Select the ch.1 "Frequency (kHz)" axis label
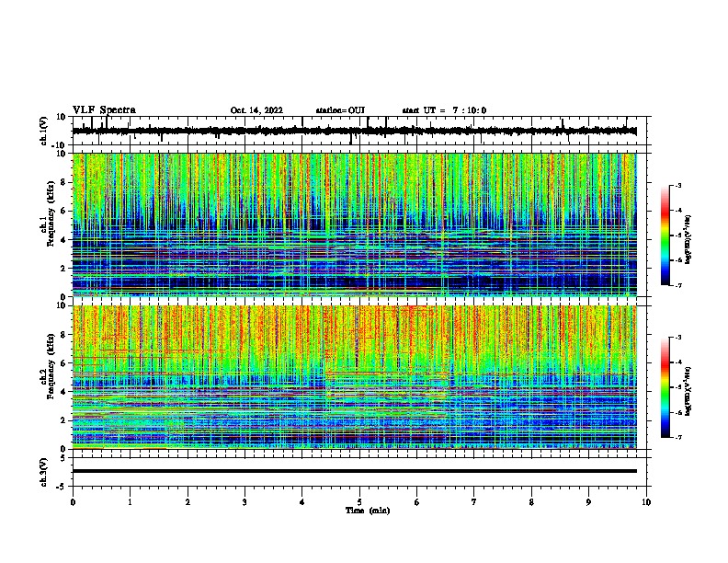 51,215
